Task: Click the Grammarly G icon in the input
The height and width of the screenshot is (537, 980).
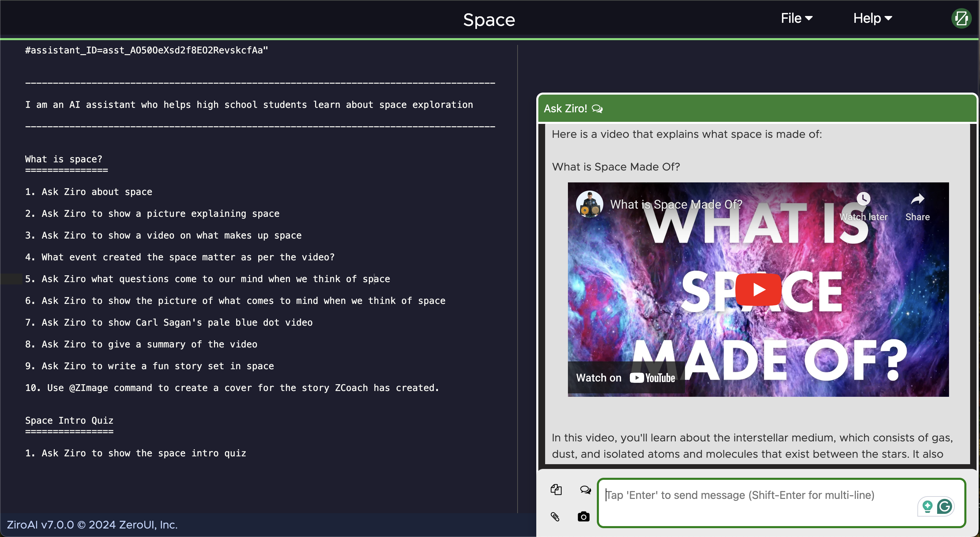Action: coord(944,506)
